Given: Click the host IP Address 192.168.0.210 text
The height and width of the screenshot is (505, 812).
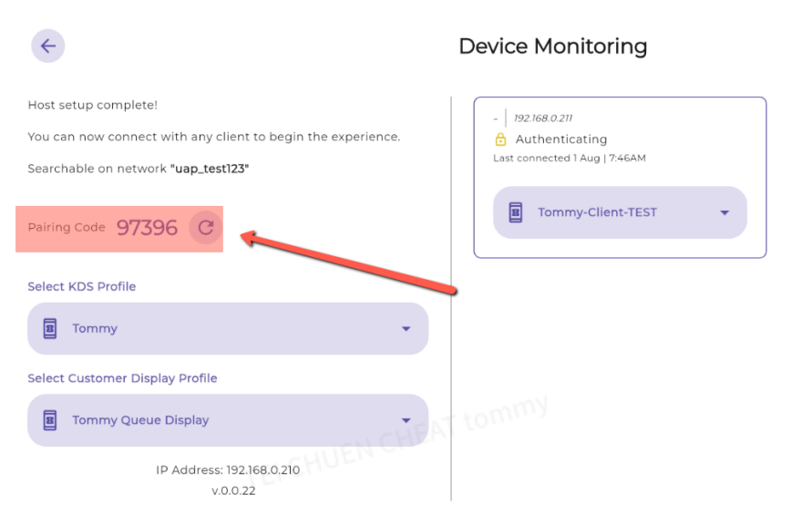Looking at the screenshot, I should coord(228,470).
